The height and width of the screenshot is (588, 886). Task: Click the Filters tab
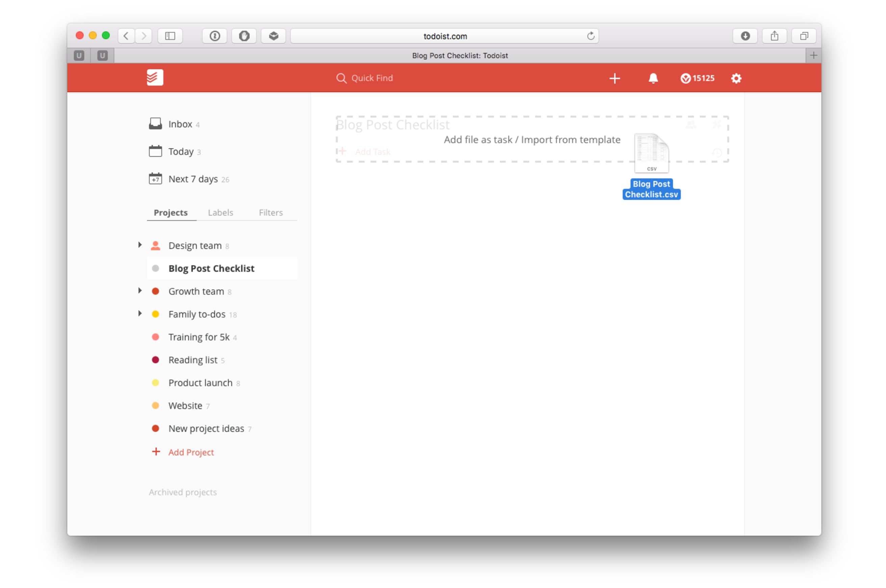270,212
